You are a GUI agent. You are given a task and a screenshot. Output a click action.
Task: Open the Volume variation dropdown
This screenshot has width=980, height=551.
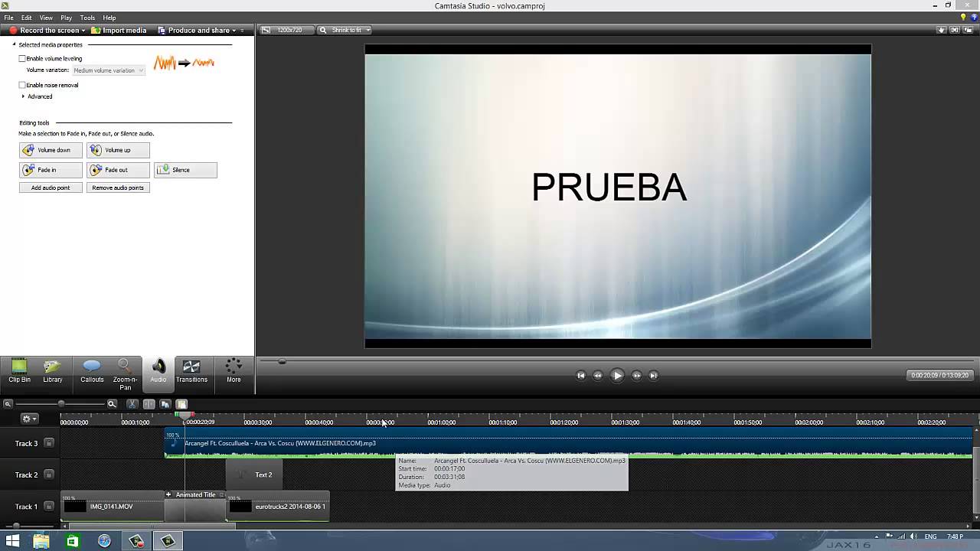(108, 70)
